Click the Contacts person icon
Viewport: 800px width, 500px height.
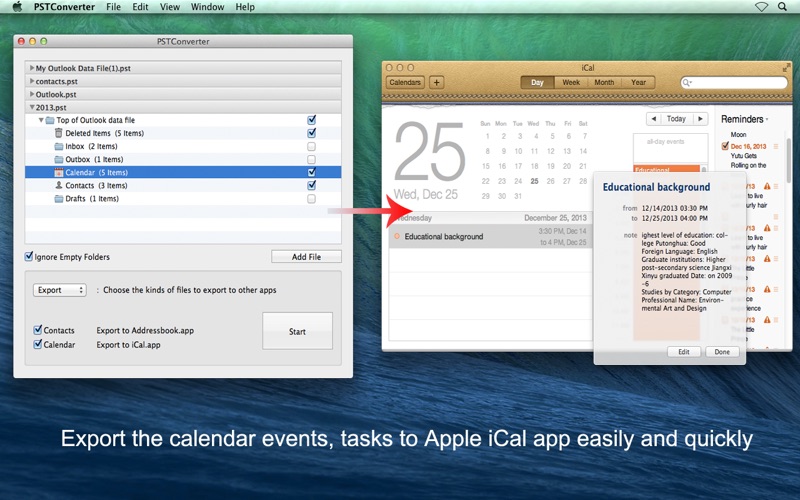coord(59,186)
